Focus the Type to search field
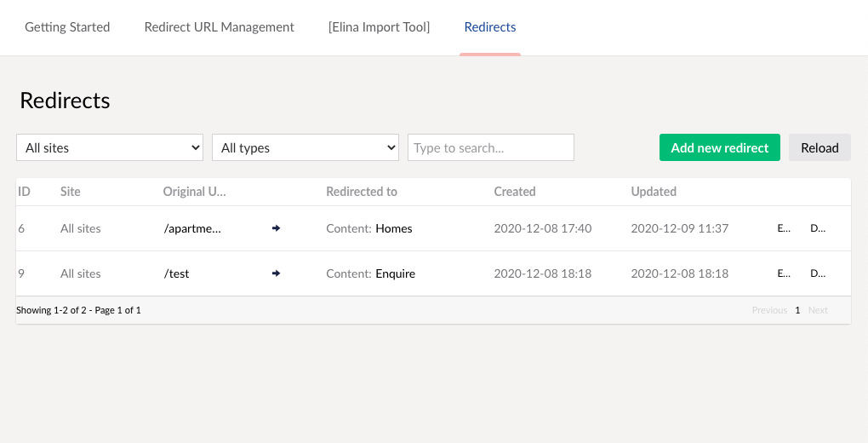The image size is (868, 443). point(491,147)
